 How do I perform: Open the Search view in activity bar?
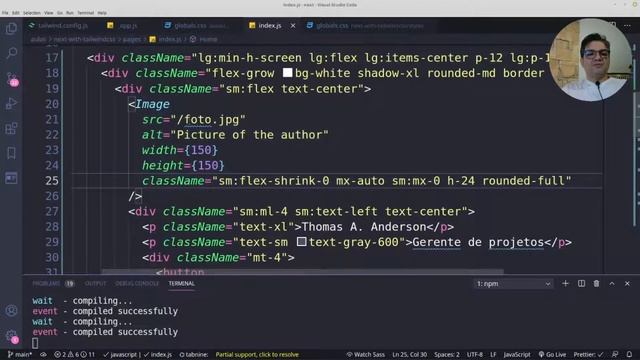[x=11, y=53]
